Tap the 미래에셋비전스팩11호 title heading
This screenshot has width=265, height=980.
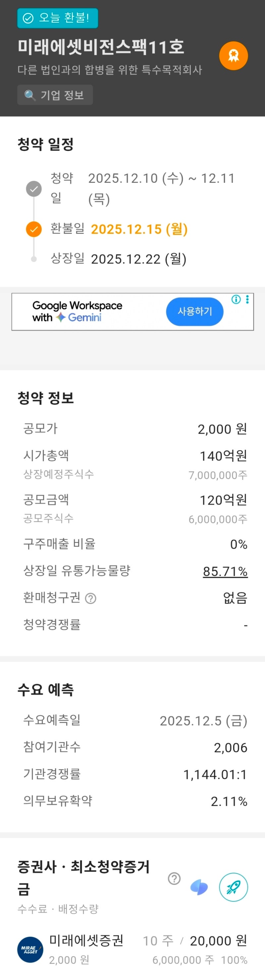[x=101, y=47]
